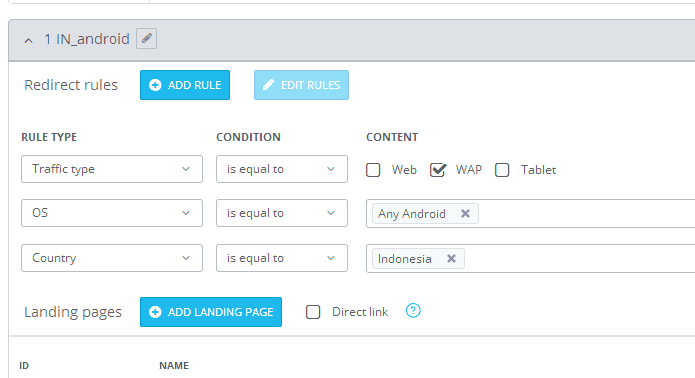Open the Traffic type condition dropdown
Viewport: 695px width, 378px height.
282,169
